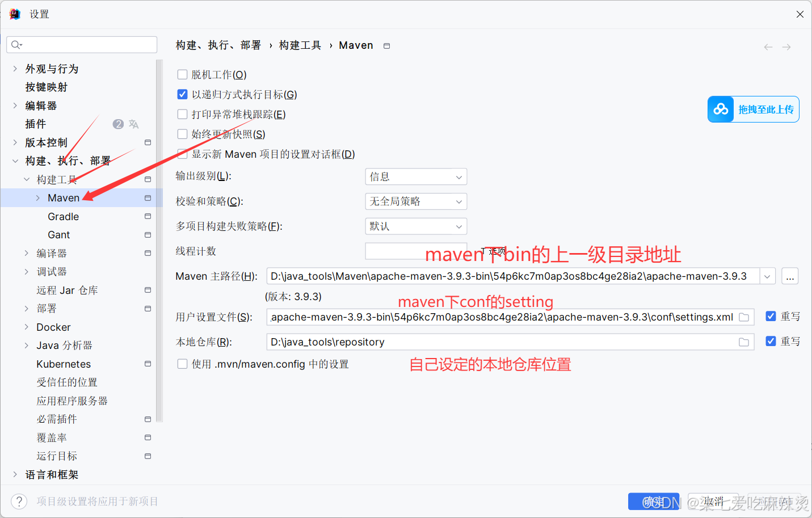This screenshot has height=518, width=812.
Task: Click the plugins translation icon
Action: 134,124
